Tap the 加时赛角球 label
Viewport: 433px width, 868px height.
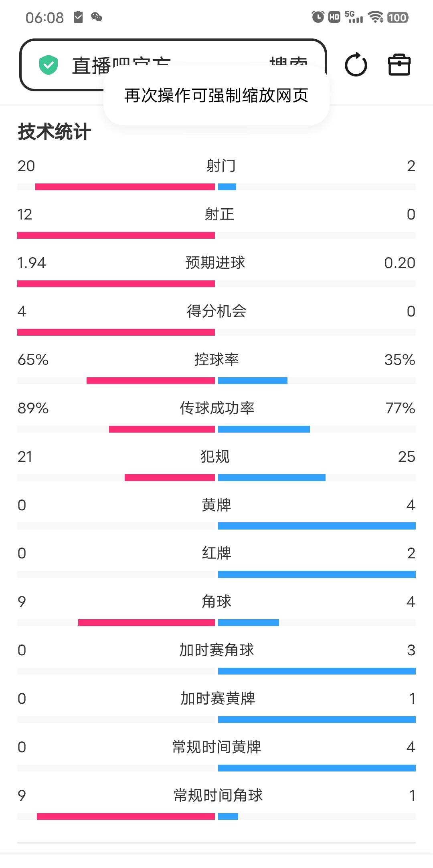pyautogui.click(x=216, y=650)
